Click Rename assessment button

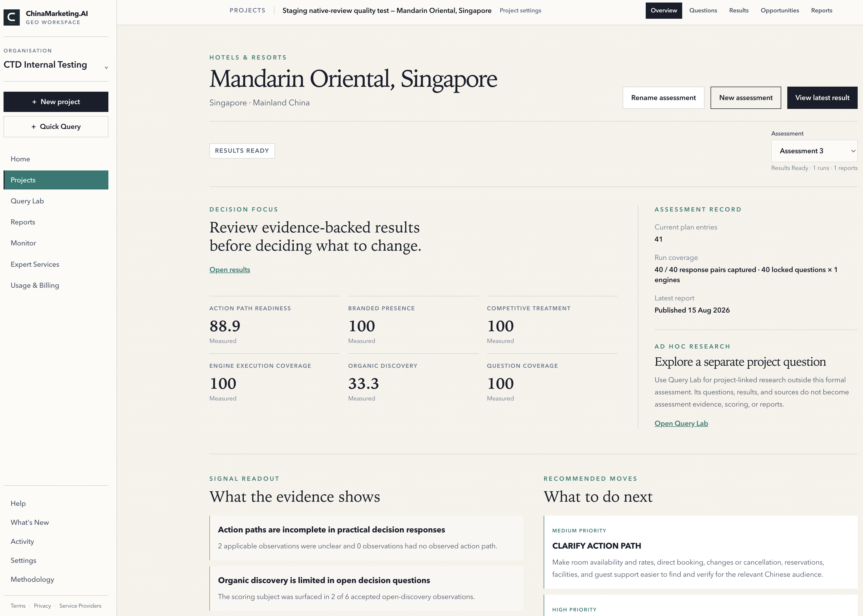click(663, 98)
